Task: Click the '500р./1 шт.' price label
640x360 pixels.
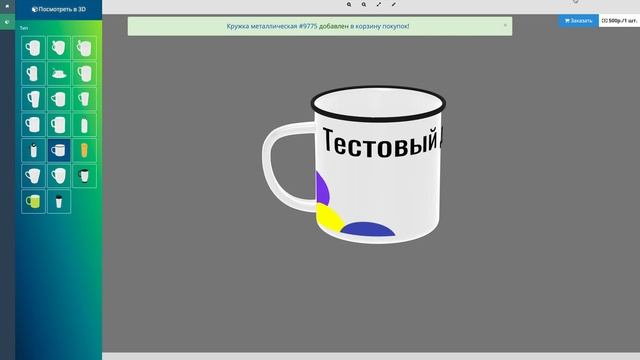Action: click(x=619, y=21)
